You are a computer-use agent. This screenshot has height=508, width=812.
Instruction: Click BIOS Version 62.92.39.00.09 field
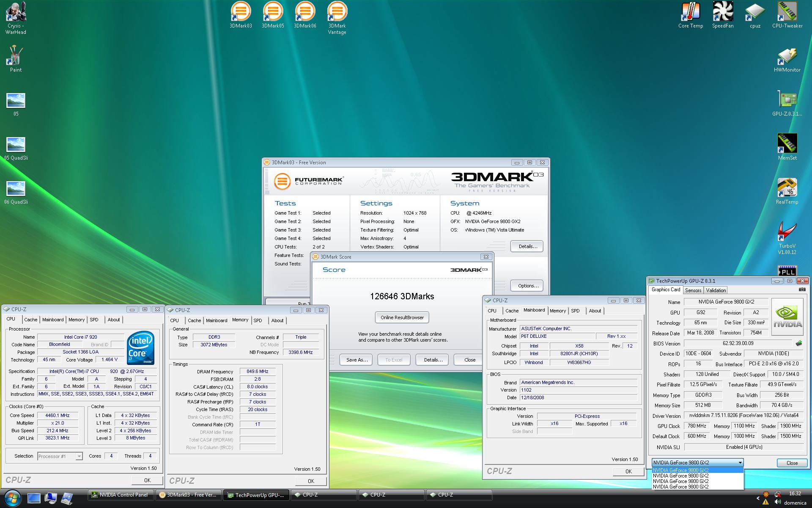click(x=738, y=343)
